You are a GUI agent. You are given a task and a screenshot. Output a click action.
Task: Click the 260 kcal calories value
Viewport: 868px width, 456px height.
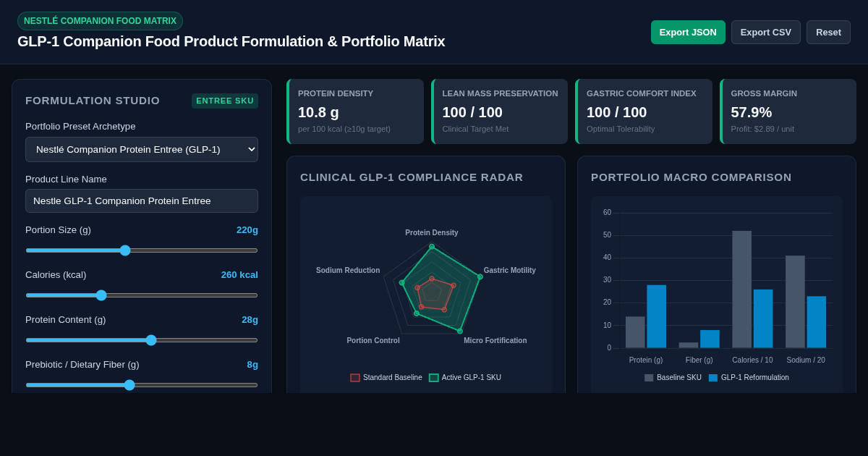click(239, 275)
